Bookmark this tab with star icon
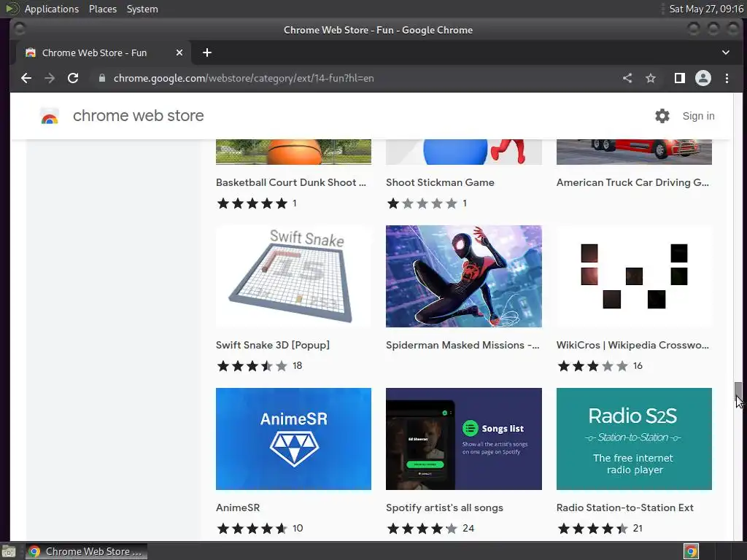Screen dimensions: 747x560 pos(651,78)
